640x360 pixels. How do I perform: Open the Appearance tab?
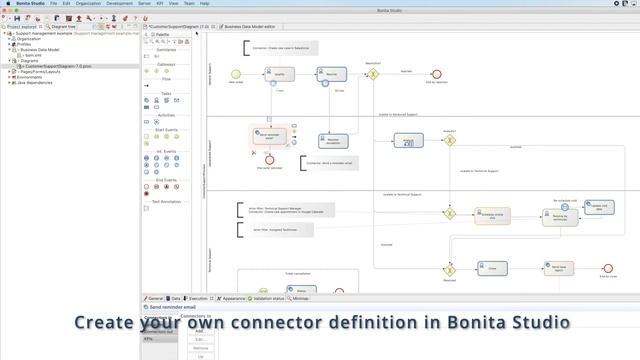(231, 299)
